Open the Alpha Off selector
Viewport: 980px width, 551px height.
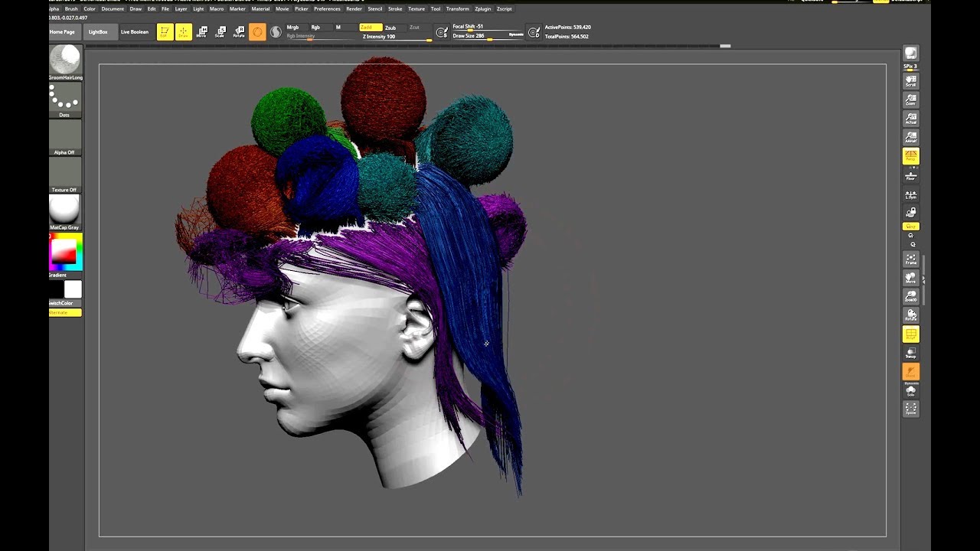pyautogui.click(x=65, y=138)
